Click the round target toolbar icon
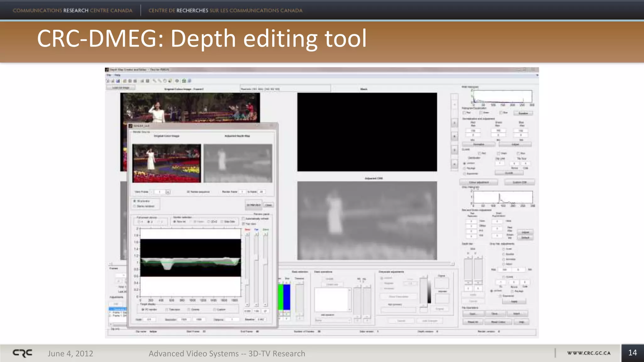Image resolution: width=644 pixels, height=362 pixels. tap(177, 81)
